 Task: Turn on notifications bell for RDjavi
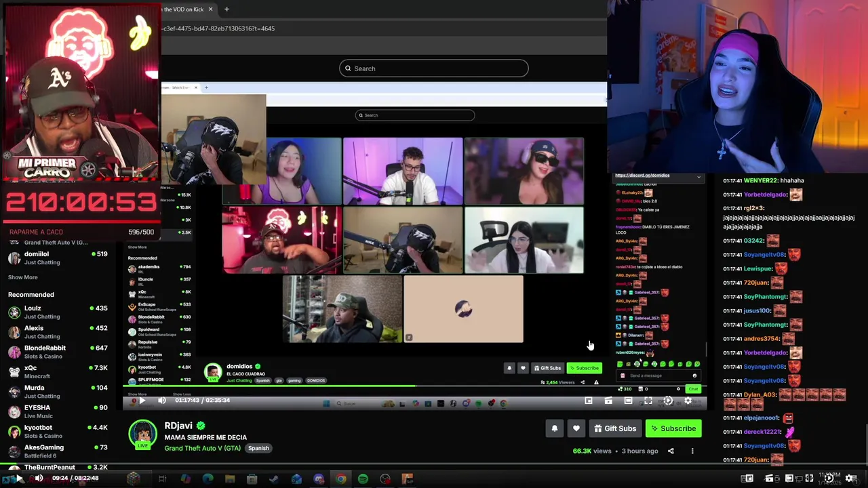point(554,428)
